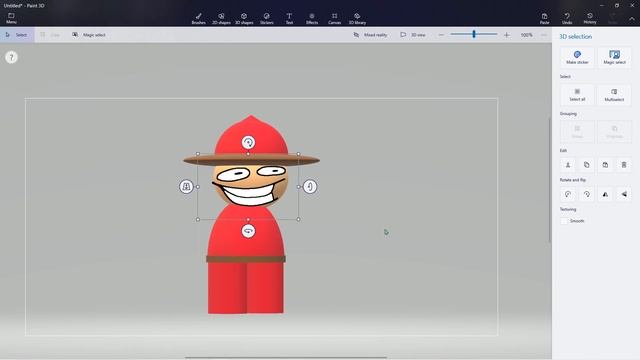Open the 3D library

(x=357, y=18)
